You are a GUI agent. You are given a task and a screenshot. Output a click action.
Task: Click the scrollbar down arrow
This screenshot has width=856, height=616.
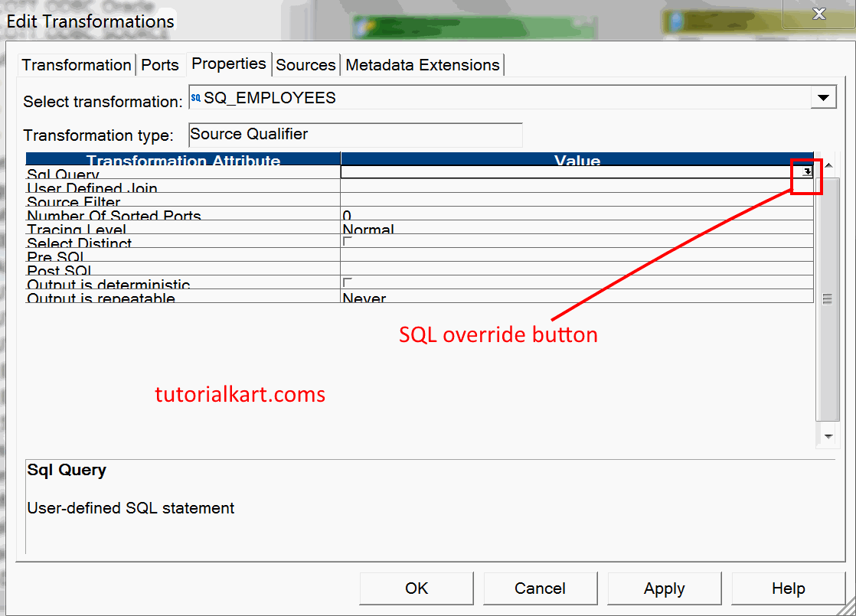click(x=828, y=435)
